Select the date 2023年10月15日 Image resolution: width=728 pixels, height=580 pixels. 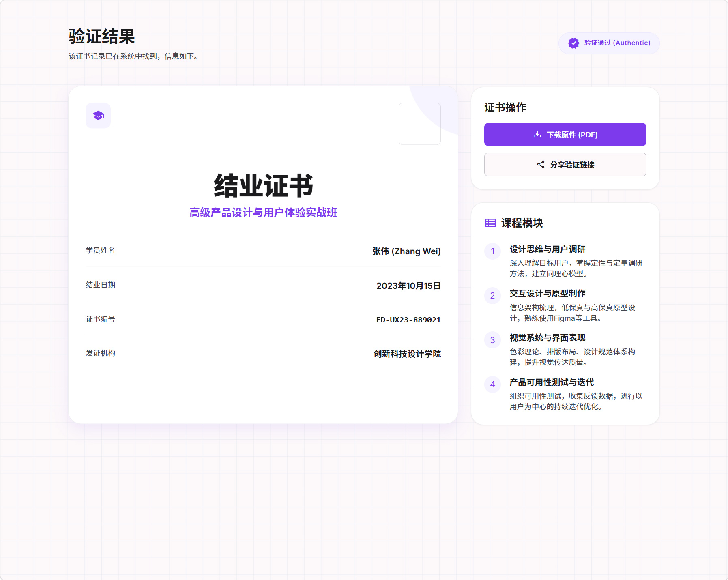pyautogui.click(x=408, y=286)
